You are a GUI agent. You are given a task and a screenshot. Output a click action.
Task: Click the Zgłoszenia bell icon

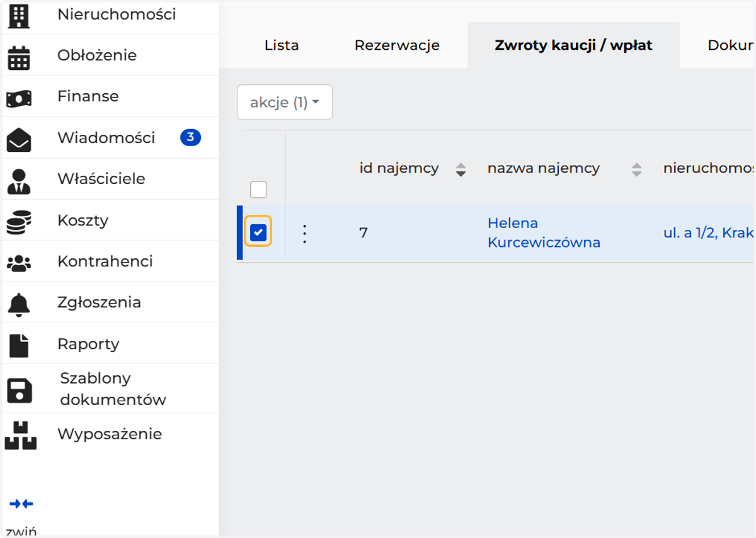click(19, 304)
